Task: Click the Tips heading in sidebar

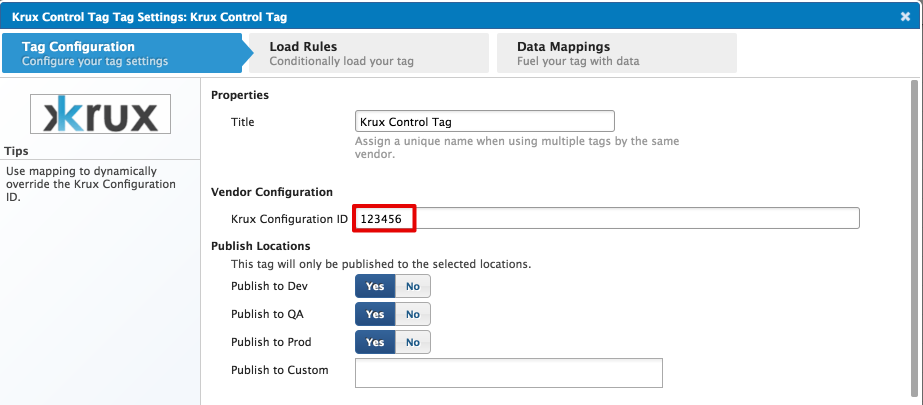Action: coord(17,151)
